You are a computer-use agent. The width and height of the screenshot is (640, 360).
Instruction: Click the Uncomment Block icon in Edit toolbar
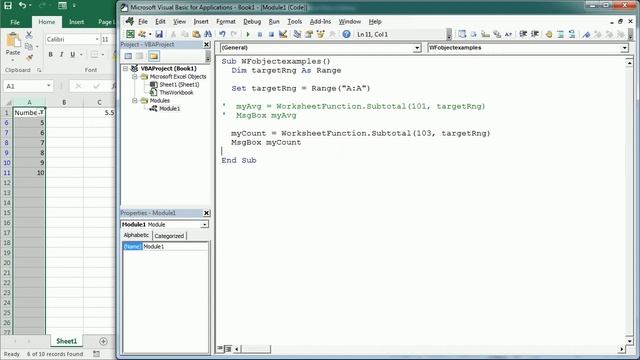point(572,34)
